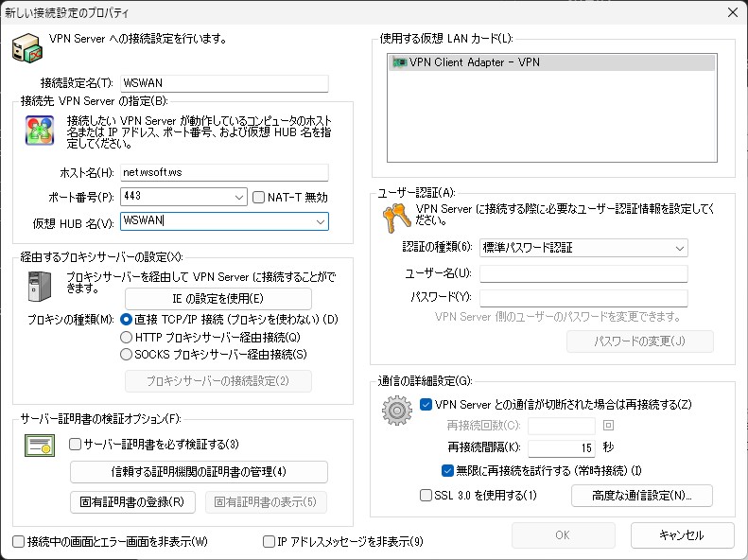
Task: Toggle 接続中の画面とエラー画面を非表示 checkbox
Action: coord(18,541)
